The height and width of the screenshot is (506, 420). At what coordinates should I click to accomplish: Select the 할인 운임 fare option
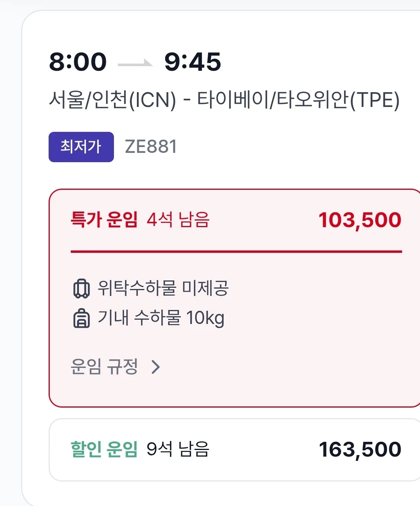coord(234,450)
